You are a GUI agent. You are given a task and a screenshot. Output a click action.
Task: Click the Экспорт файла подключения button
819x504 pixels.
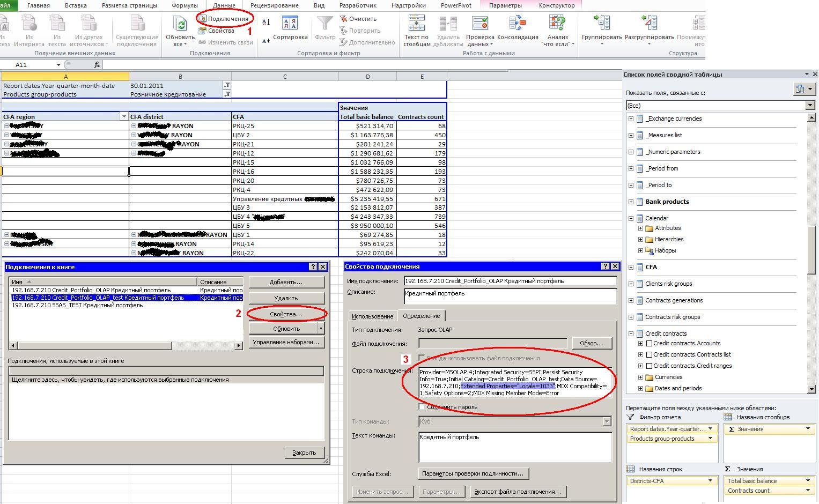pyautogui.click(x=518, y=492)
